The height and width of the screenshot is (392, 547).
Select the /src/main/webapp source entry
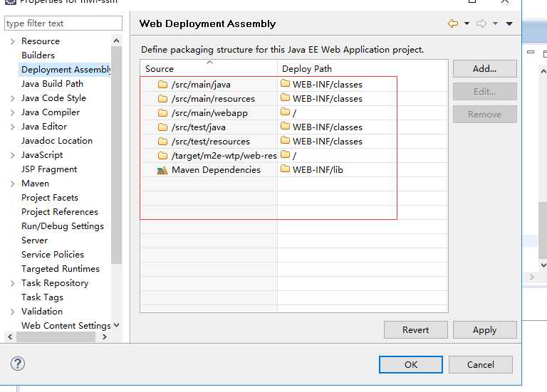(x=209, y=113)
